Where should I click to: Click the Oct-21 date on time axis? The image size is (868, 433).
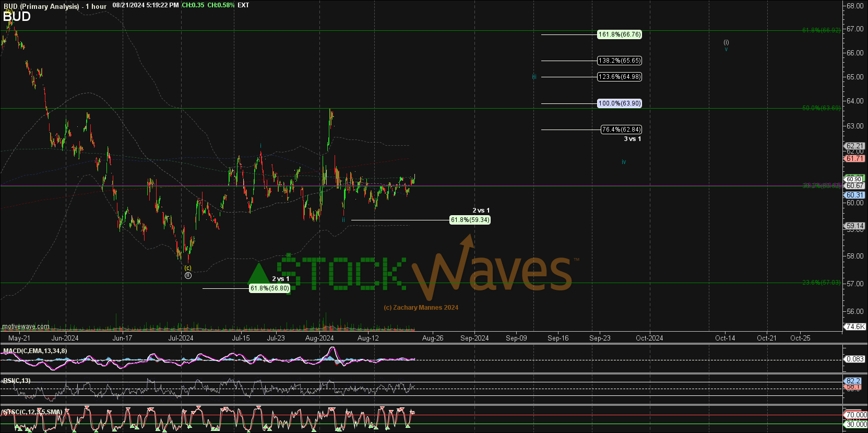point(767,338)
